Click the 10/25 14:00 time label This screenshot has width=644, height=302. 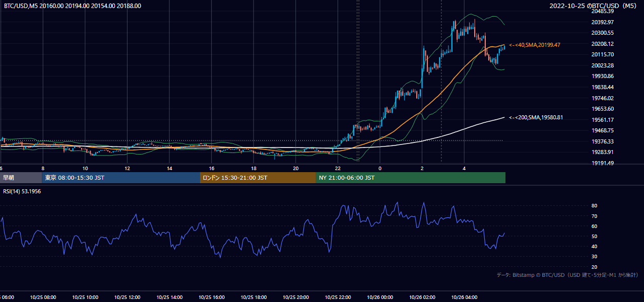coord(169,297)
